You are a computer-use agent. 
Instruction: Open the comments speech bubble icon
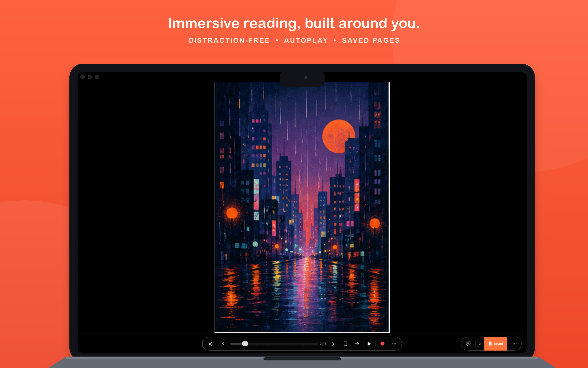click(468, 344)
